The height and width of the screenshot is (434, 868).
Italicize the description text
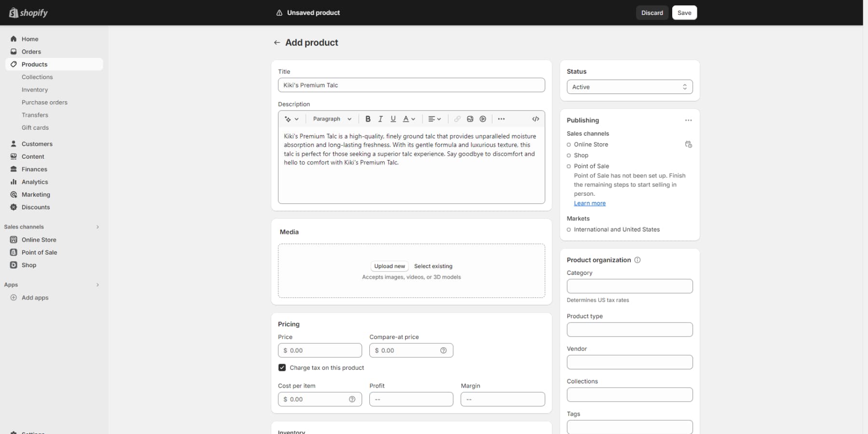click(380, 119)
